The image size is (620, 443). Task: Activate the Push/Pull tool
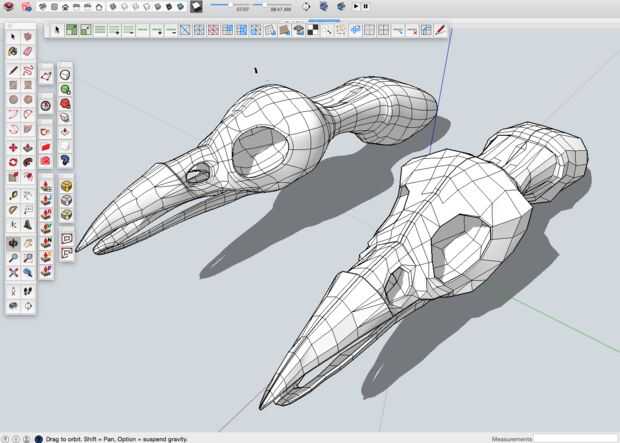pos(27,148)
